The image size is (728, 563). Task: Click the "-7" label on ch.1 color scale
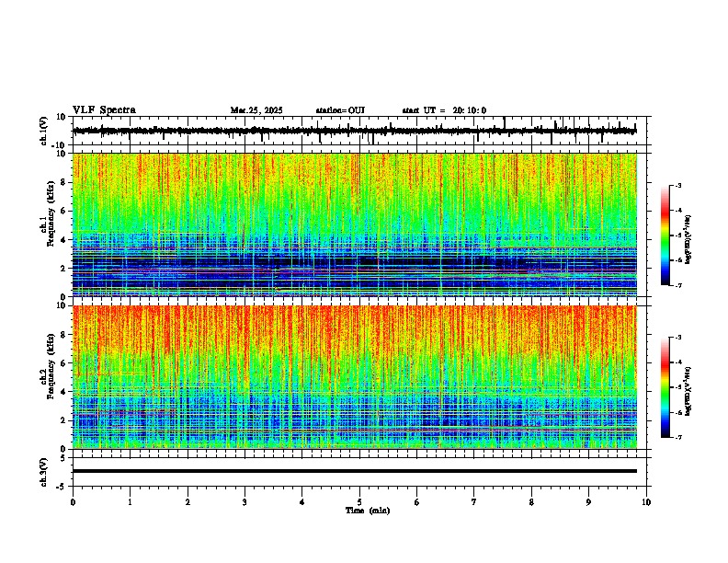pyautogui.click(x=678, y=285)
